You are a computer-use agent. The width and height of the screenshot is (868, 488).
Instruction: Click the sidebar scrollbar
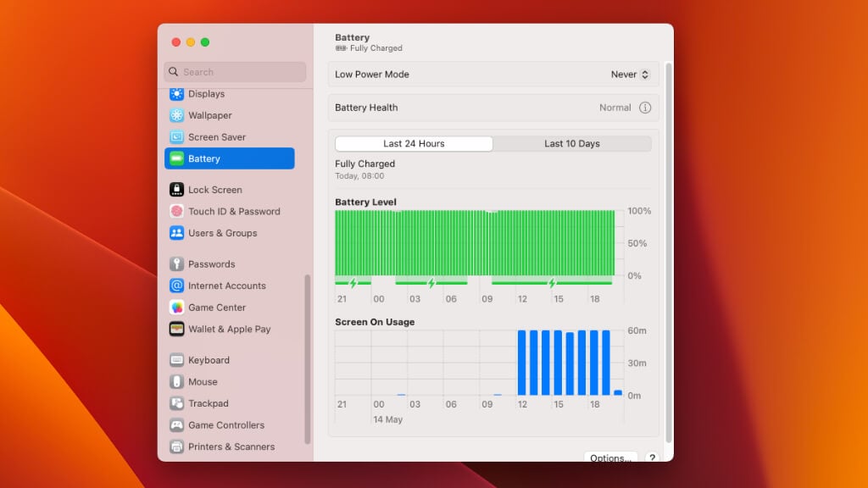click(307, 359)
